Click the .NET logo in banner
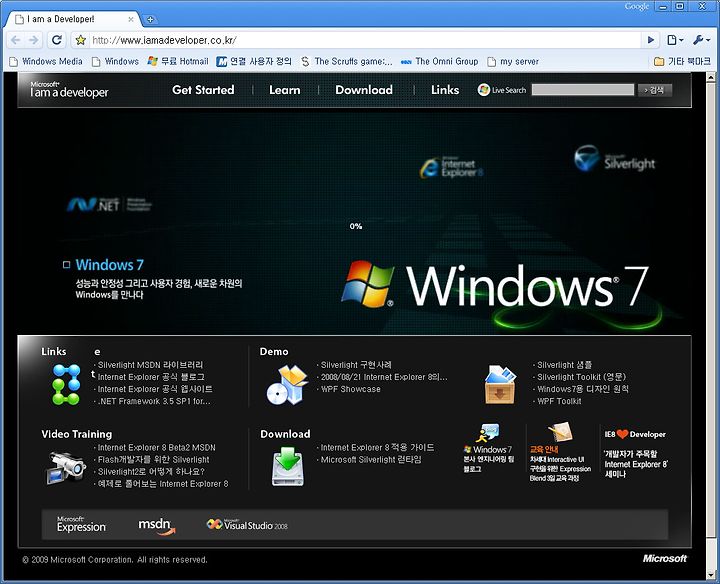This screenshot has height=584, width=720. click(x=109, y=204)
